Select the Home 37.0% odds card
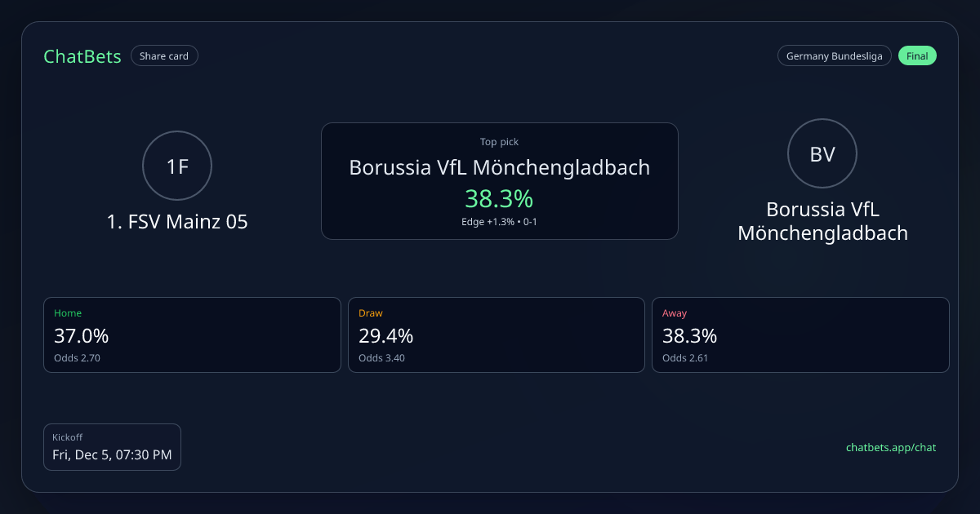The image size is (980, 514). (192, 335)
